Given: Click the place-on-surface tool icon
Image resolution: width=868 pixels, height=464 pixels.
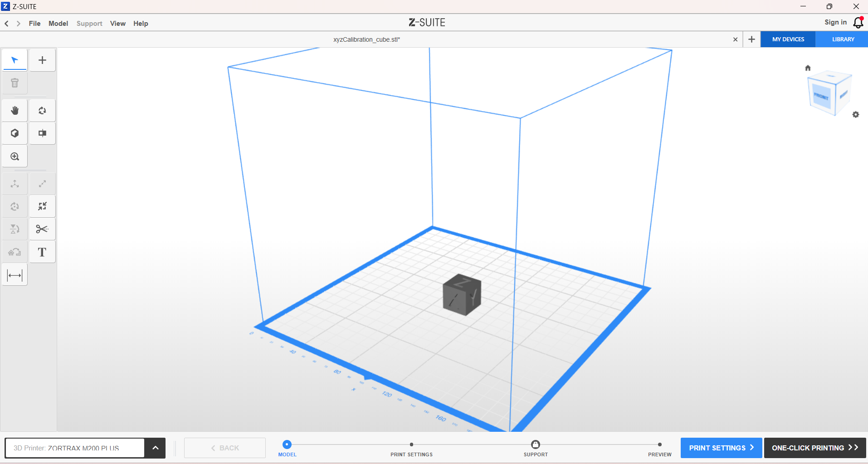Looking at the screenshot, I should coord(15,252).
